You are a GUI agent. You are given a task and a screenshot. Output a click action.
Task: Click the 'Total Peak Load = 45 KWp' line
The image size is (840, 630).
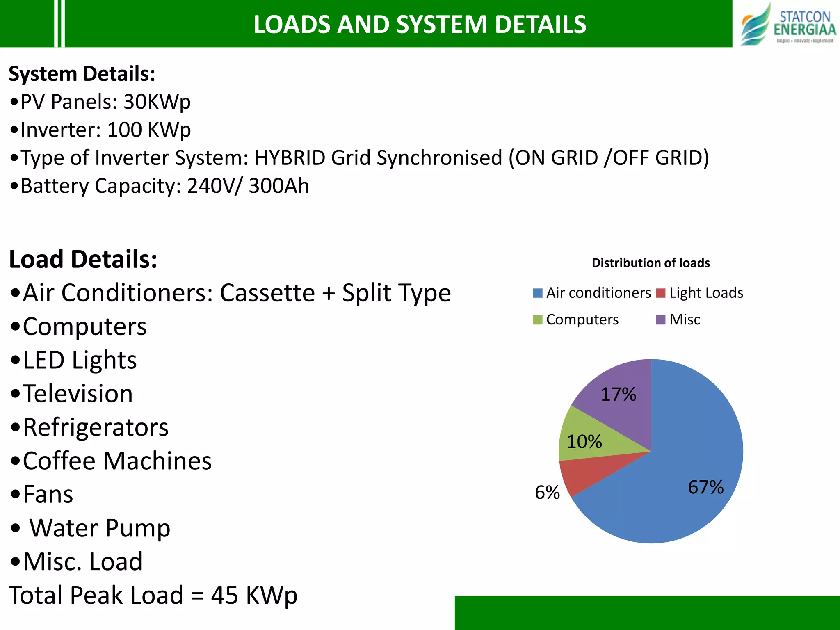153,596
